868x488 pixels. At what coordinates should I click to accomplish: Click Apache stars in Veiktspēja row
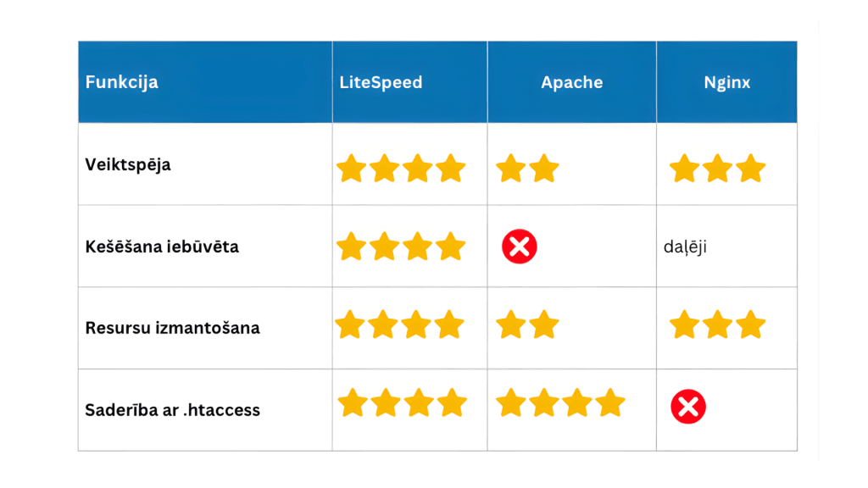[x=527, y=168]
